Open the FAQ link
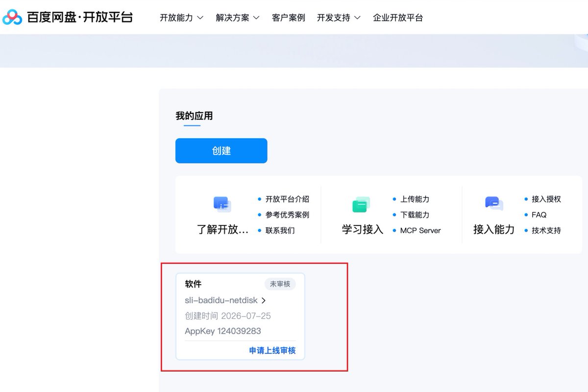Screen dimensions: 588x392 coord(539,215)
